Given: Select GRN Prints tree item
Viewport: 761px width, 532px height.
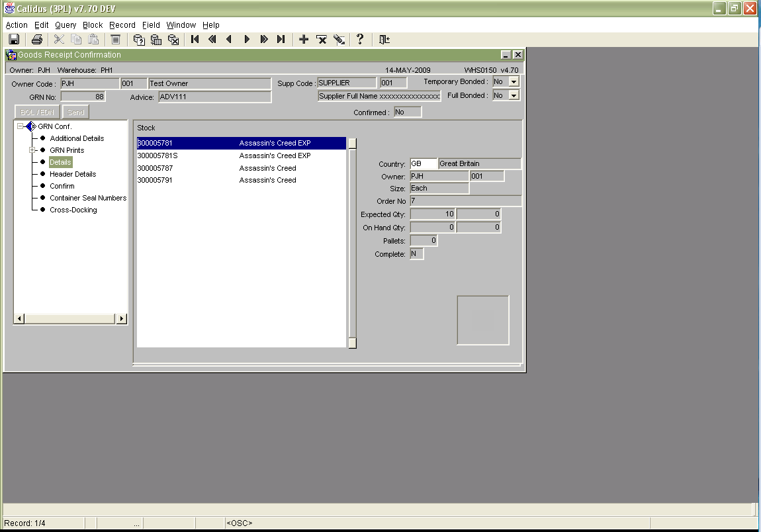Looking at the screenshot, I should coord(67,150).
